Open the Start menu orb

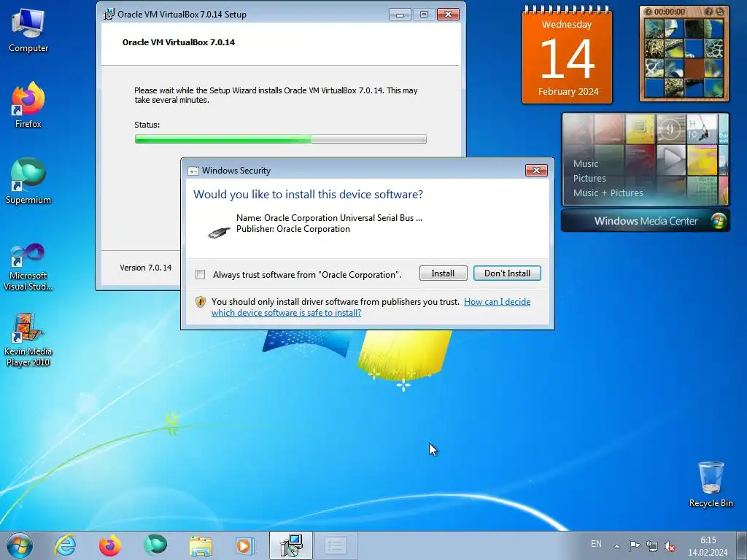tap(20, 545)
